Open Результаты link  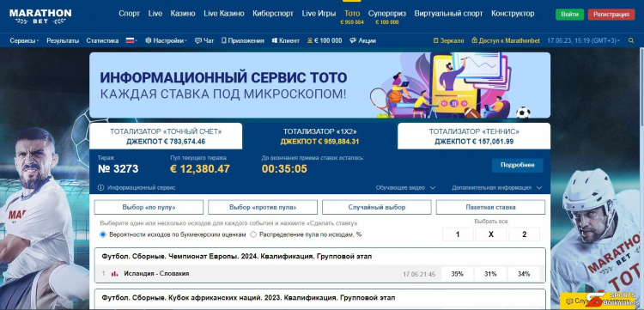[63, 40]
